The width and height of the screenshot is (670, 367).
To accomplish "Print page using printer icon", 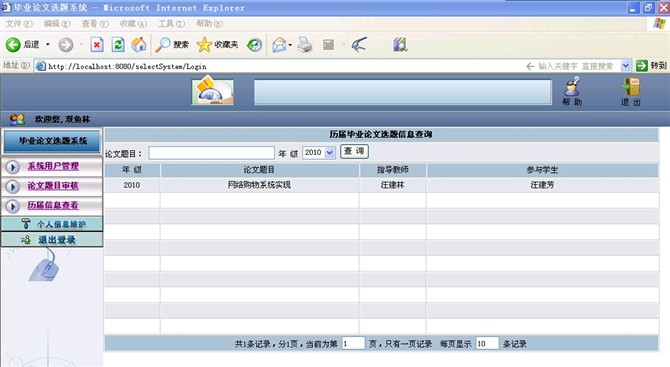I will coord(305,44).
